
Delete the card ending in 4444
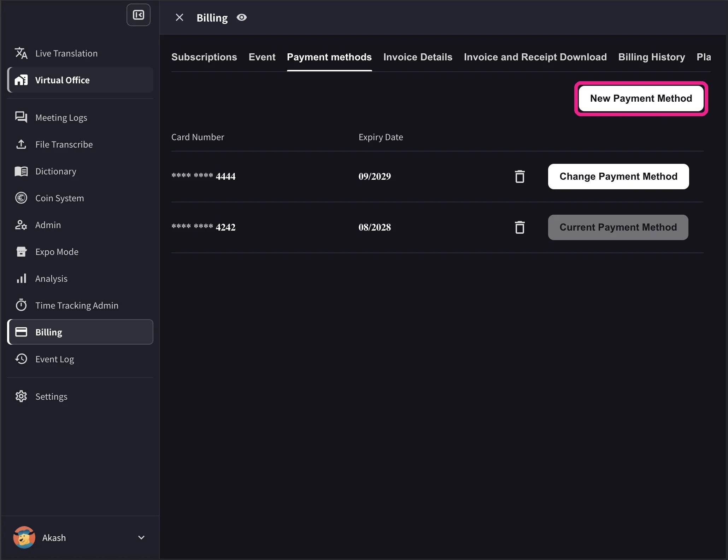click(520, 177)
